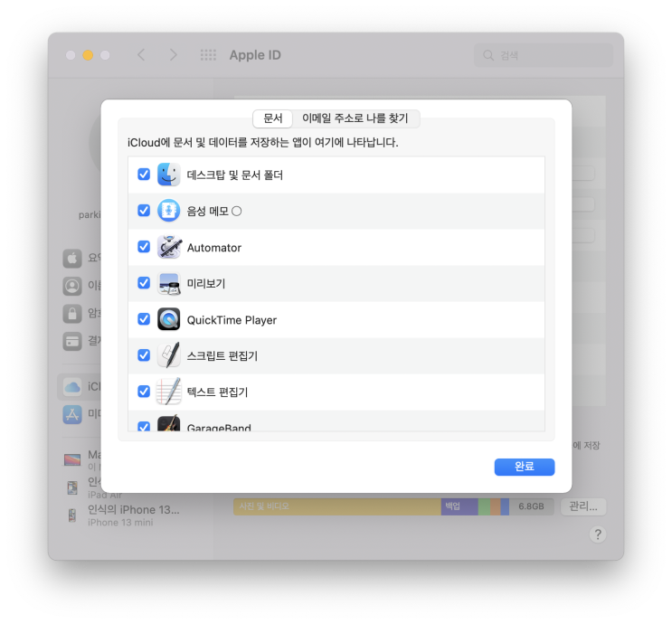Screen dimensions: 672x624
Task: Select the Mac device icon in sidebar
Action: [72, 459]
